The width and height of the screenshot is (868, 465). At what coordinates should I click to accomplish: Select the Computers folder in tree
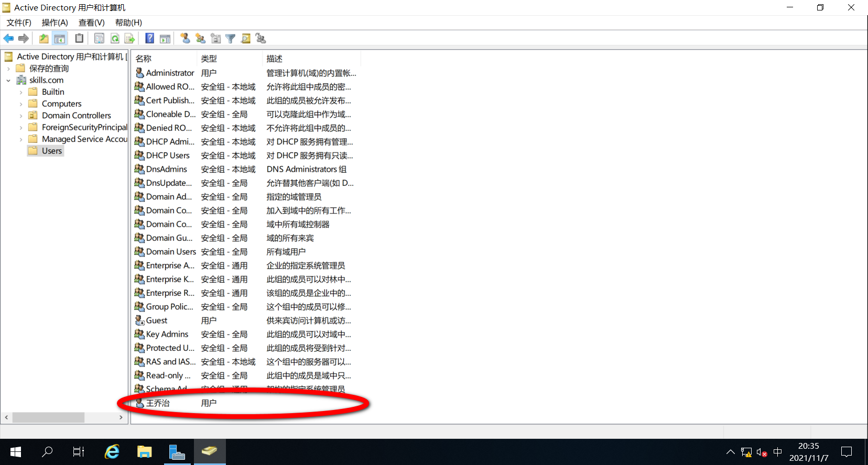61,104
